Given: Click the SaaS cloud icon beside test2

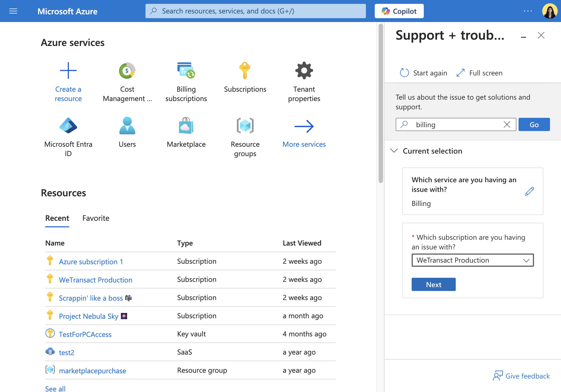Looking at the screenshot, I should [50, 351].
